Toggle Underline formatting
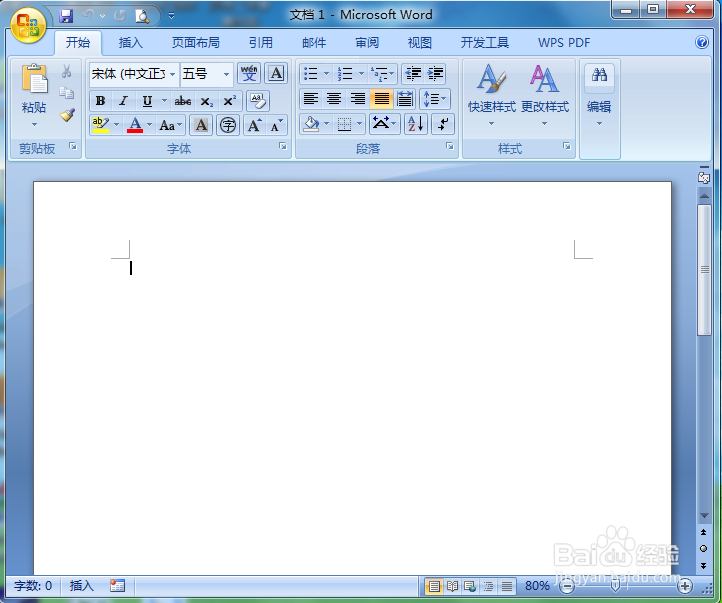Viewport: 722px width, 603px height. (x=147, y=101)
